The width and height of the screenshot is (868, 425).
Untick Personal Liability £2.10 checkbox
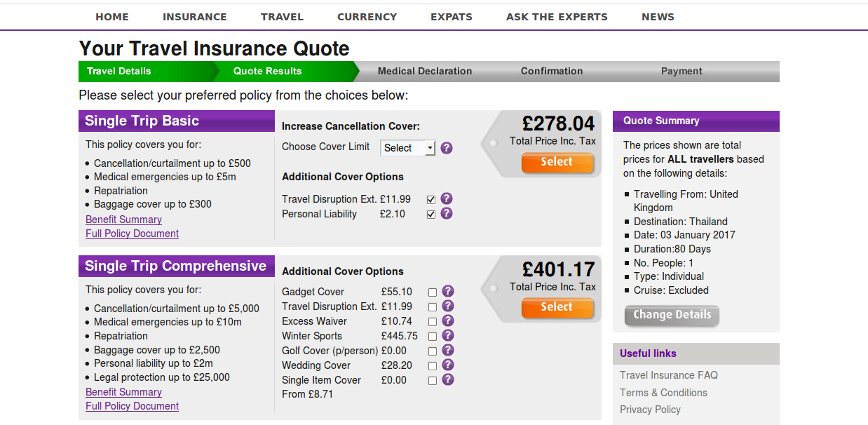click(x=431, y=215)
